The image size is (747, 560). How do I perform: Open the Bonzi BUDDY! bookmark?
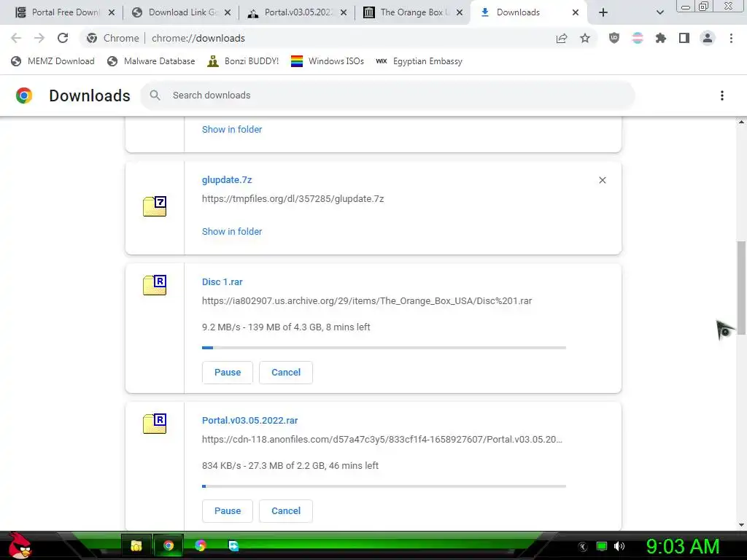tap(243, 61)
